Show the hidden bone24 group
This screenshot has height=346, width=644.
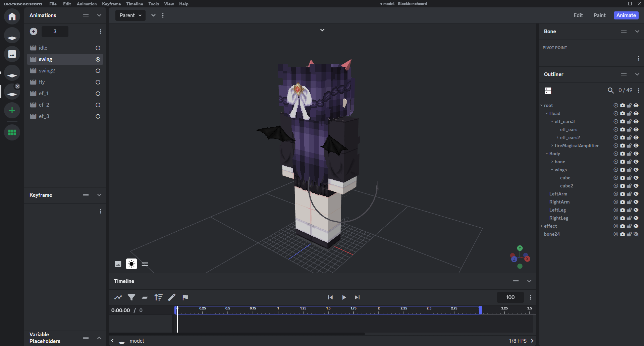(x=636, y=234)
